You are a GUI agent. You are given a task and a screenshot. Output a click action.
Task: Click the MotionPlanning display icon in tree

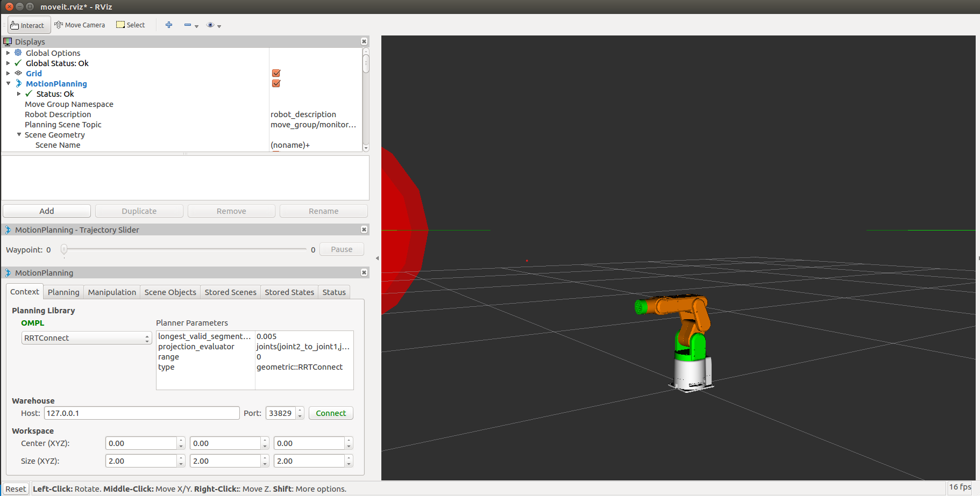click(x=19, y=84)
